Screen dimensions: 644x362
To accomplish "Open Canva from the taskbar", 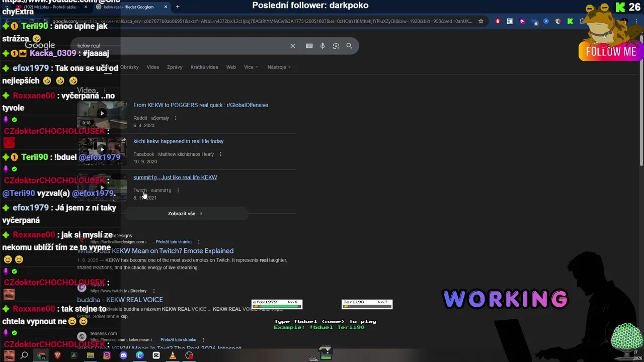I will pyautogui.click(x=140, y=355).
